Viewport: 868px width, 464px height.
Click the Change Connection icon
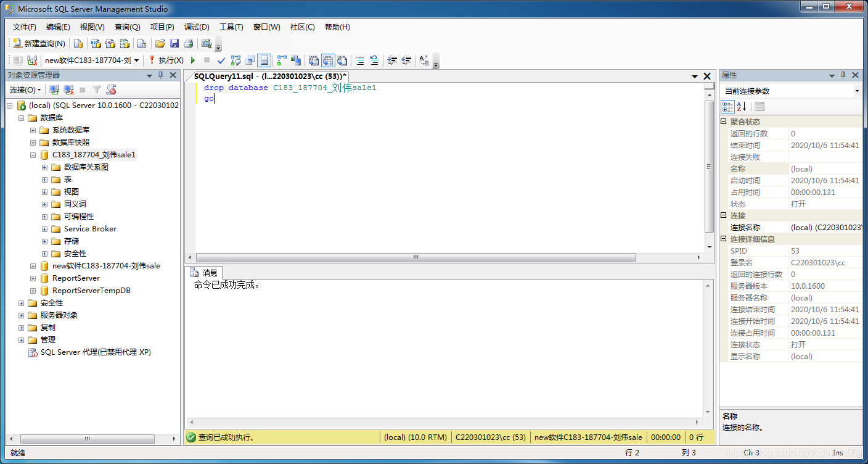coord(32,60)
